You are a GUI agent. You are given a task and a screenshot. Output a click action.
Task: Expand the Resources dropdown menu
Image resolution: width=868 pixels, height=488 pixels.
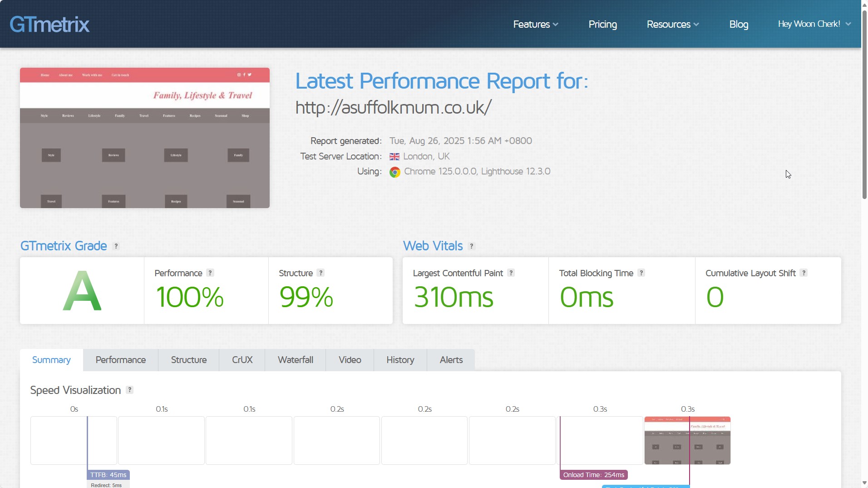click(673, 24)
